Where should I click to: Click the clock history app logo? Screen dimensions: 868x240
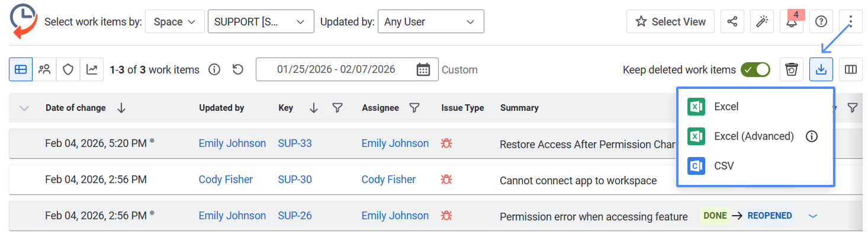pyautogui.click(x=24, y=21)
